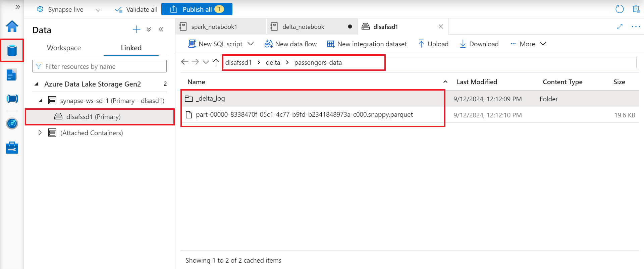Open Synapse live mode dropdown
The image size is (644, 269).
coord(98,10)
